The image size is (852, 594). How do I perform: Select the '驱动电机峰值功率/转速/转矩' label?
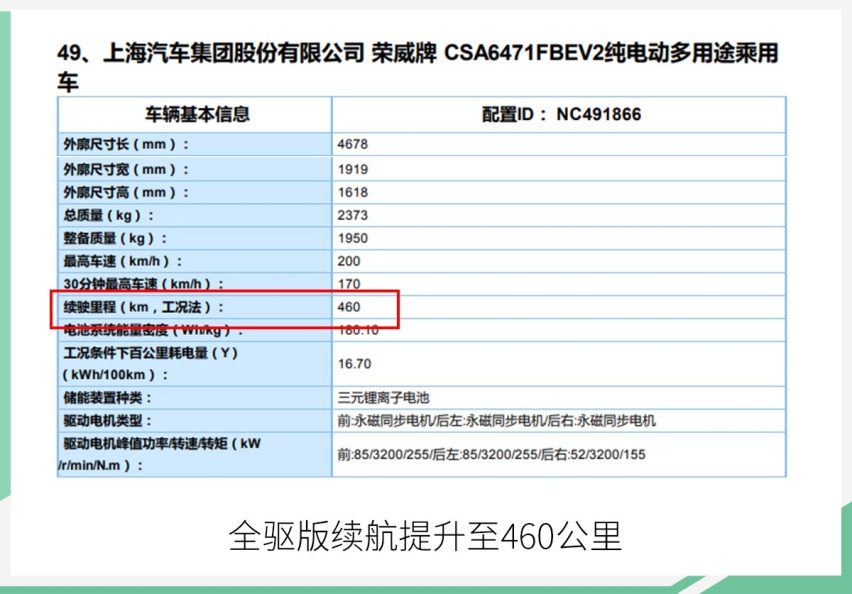click(160, 454)
